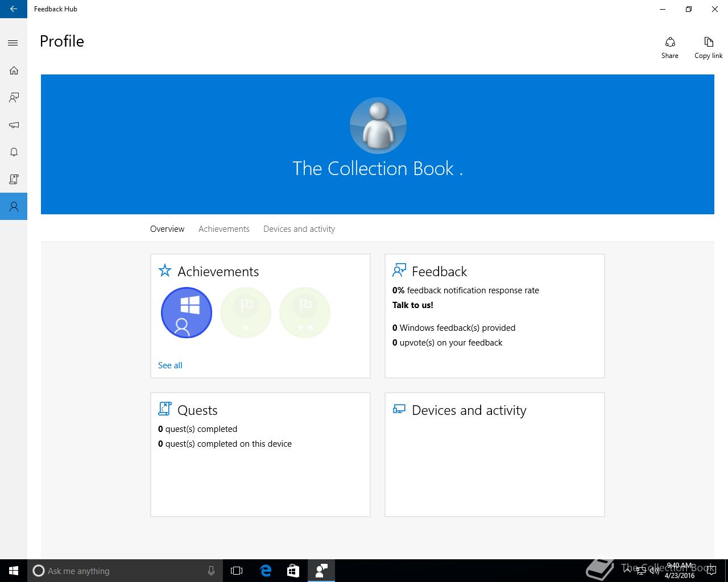Open the hamburger navigation menu
Viewport: 728px width, 582px height.
coord(14,43)
